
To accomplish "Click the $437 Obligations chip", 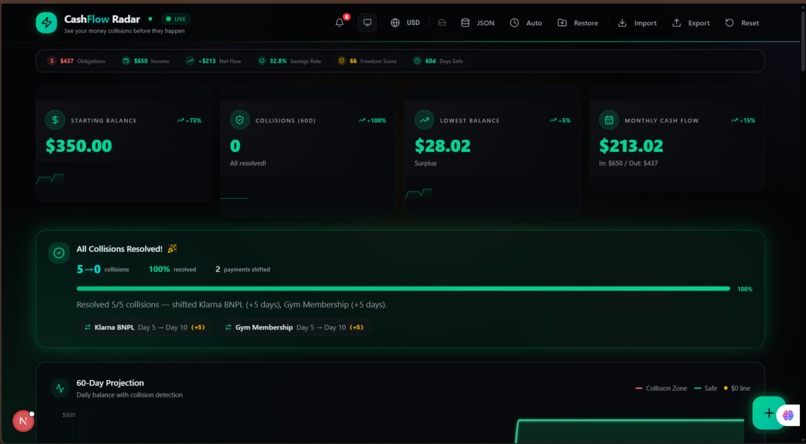I will [77, 61].
